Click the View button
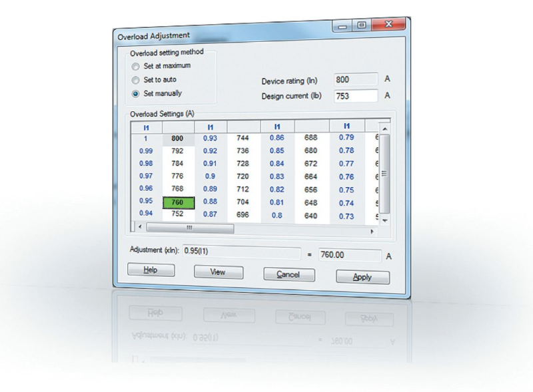The width and height of the screenshot is (533, 392). (x=218, y=272)
